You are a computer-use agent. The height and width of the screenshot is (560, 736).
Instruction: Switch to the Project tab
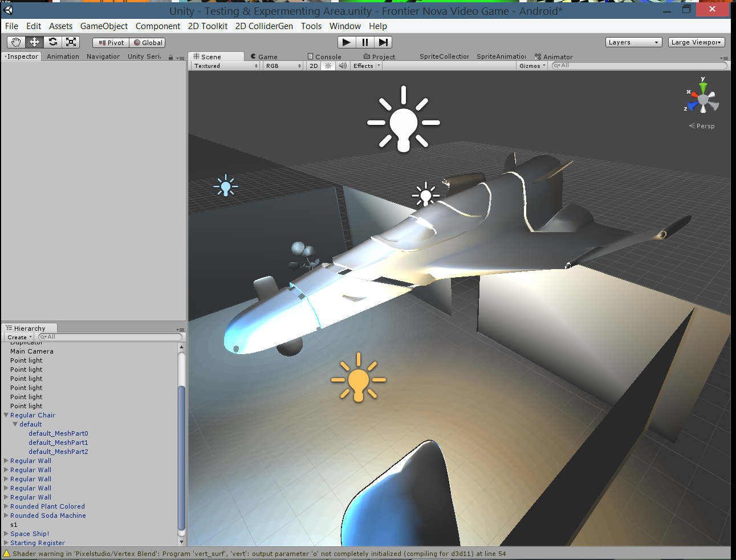[x=380, y=57]
